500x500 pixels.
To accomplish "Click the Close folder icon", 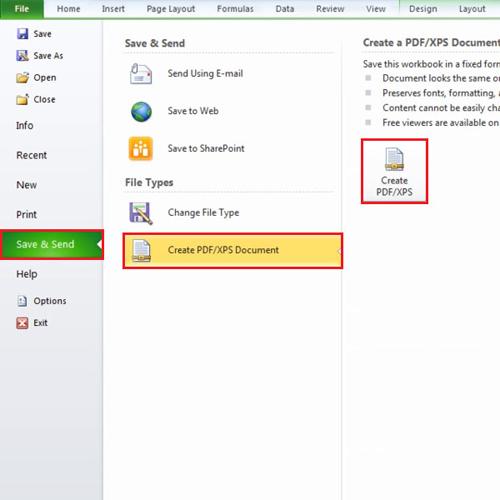I will (x=23, y=99).
